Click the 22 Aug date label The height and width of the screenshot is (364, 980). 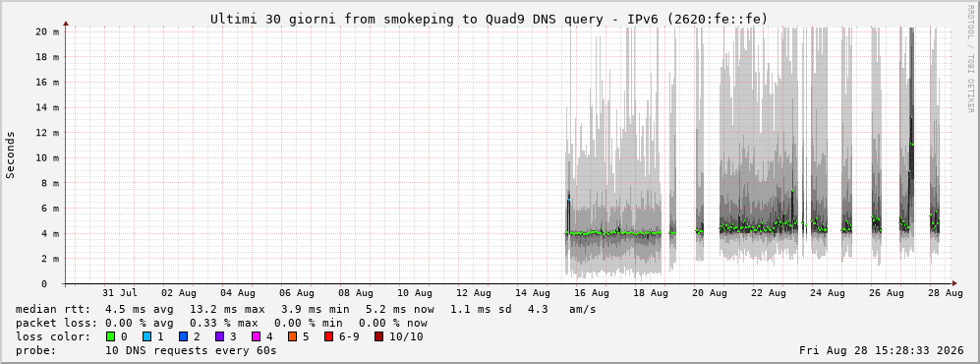tap(768, 292)
